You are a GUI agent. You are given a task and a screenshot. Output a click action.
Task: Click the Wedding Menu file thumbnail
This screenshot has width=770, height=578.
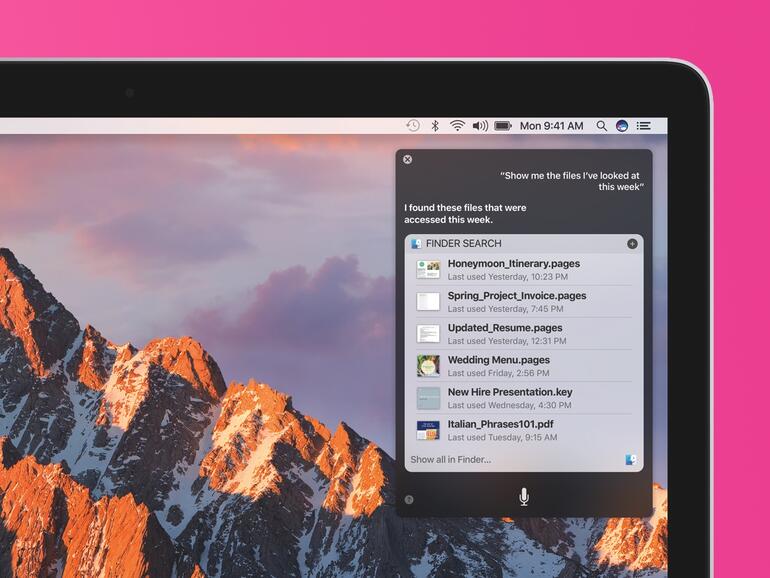click(428, 366)
